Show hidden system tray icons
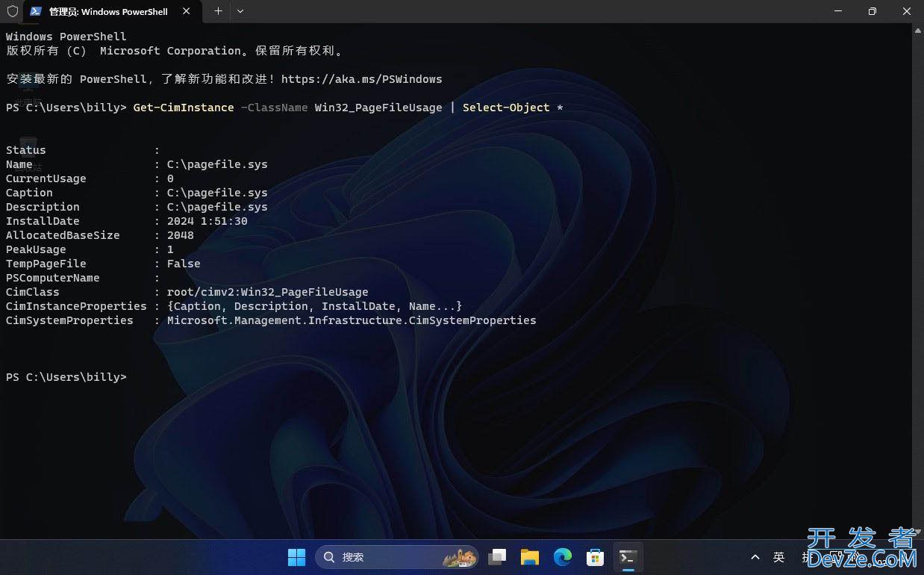924x575 pixels. (755, 557)
